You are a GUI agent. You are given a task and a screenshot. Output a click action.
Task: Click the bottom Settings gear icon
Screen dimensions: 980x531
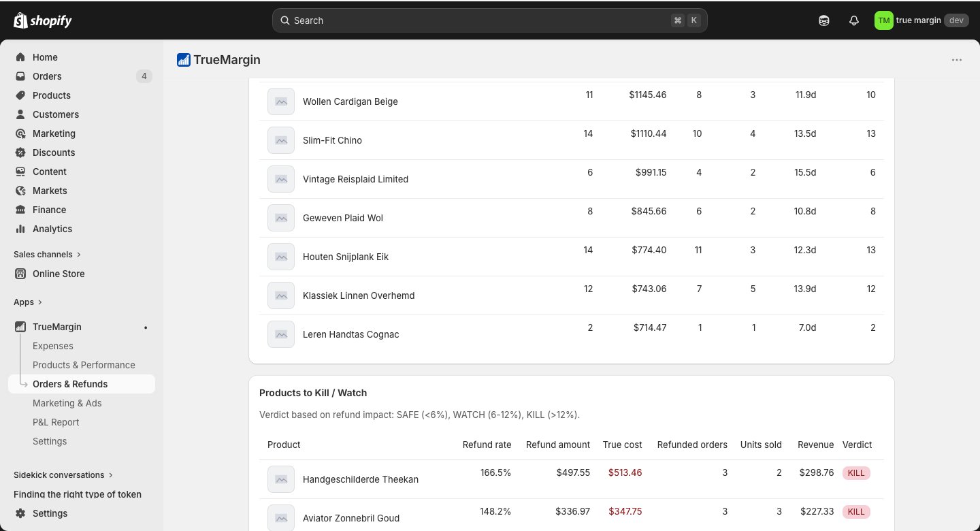coord(20,513)
